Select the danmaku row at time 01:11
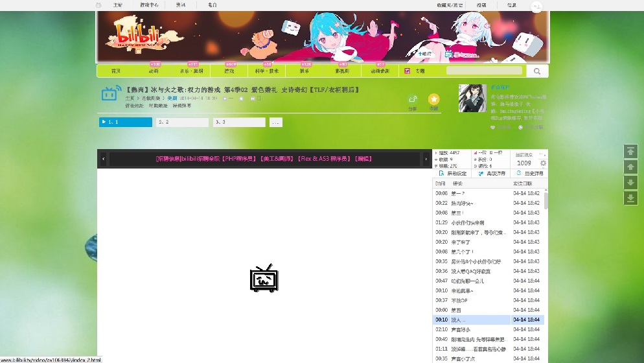The width and height of the screenshot is (644, 363). coord(489,349)
